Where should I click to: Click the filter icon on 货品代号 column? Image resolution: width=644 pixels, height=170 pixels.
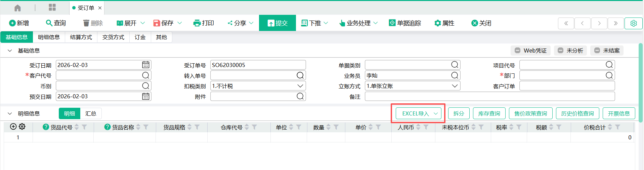[x=85, y=127]
